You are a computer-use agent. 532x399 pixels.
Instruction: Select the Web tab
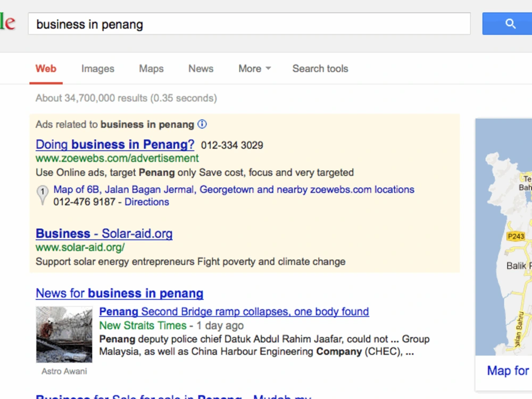[x=46, y=69]
